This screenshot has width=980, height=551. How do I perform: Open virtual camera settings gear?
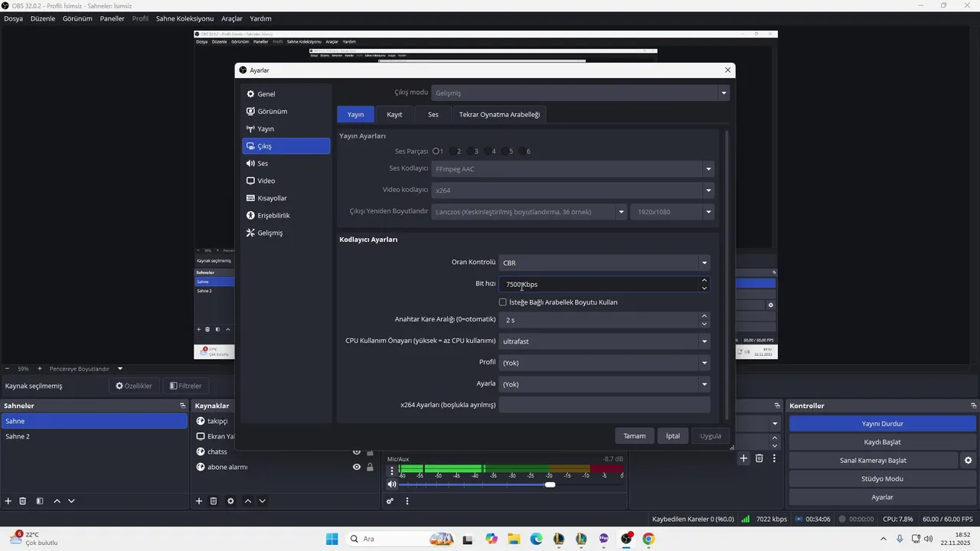click(968, 461)
